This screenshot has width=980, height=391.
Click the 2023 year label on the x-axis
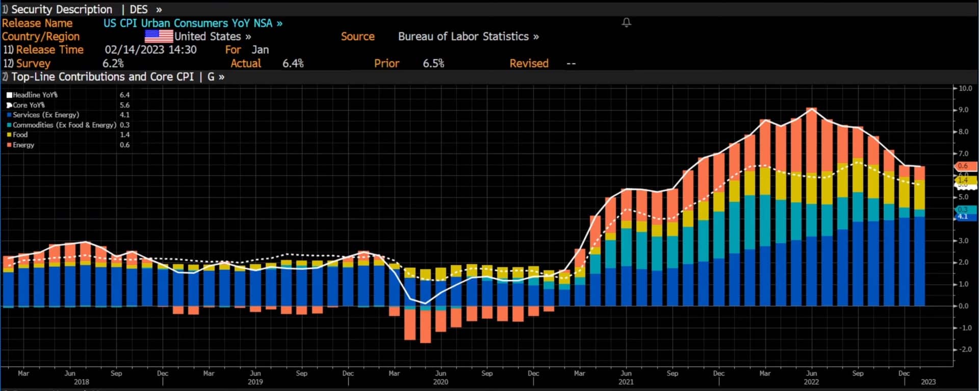coord(928,382)
